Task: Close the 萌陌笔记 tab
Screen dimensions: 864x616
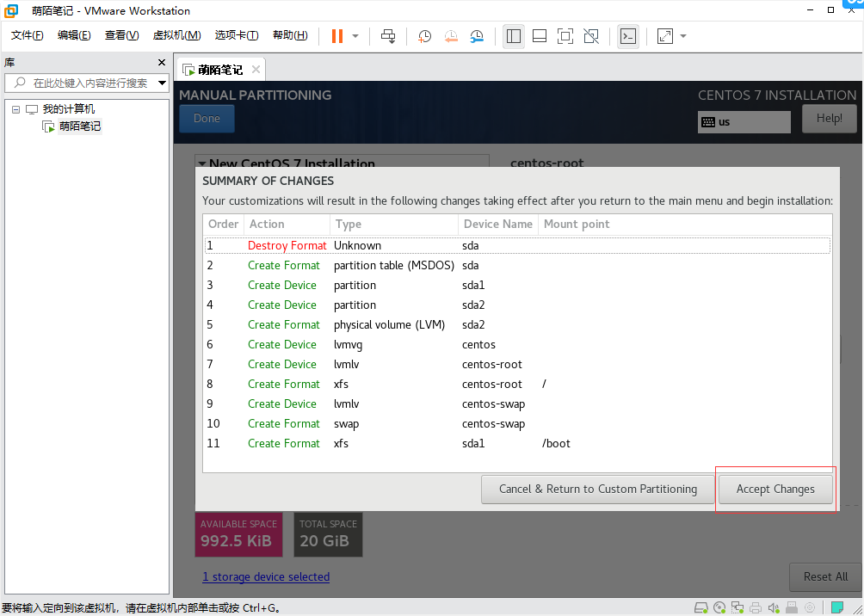Action: 256,70
